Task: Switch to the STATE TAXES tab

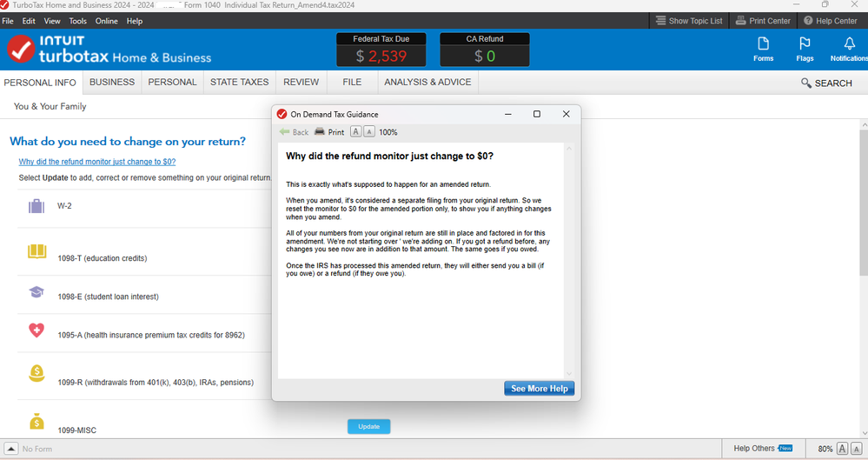Action: [239, 82]
